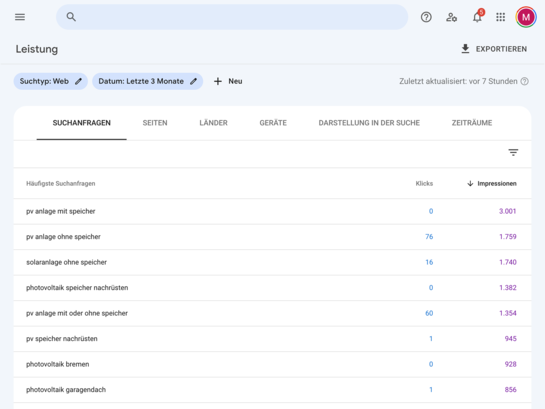Edit the Suchtyp: Web filter chip
545x409 pixels.
[x=50, y=81]
